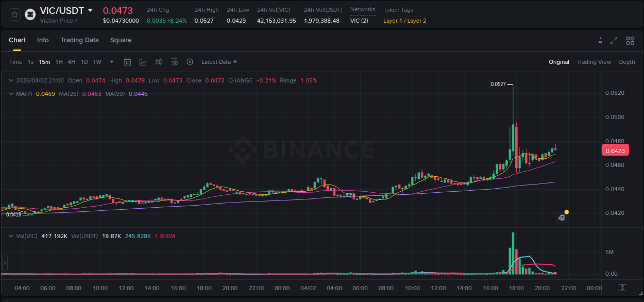The height and width of the screenshot is (302, 644).
Task: Open the indicator settings icon
Action: 174,62
